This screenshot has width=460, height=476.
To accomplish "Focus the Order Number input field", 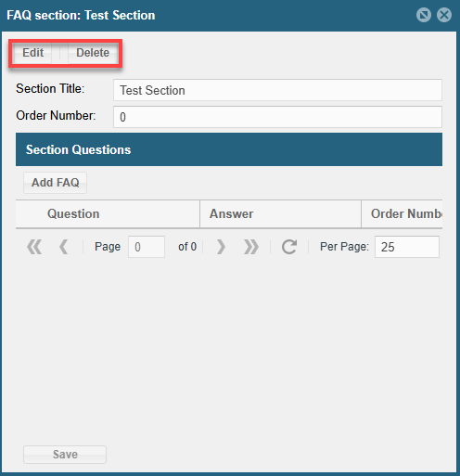I will point(277,117).
